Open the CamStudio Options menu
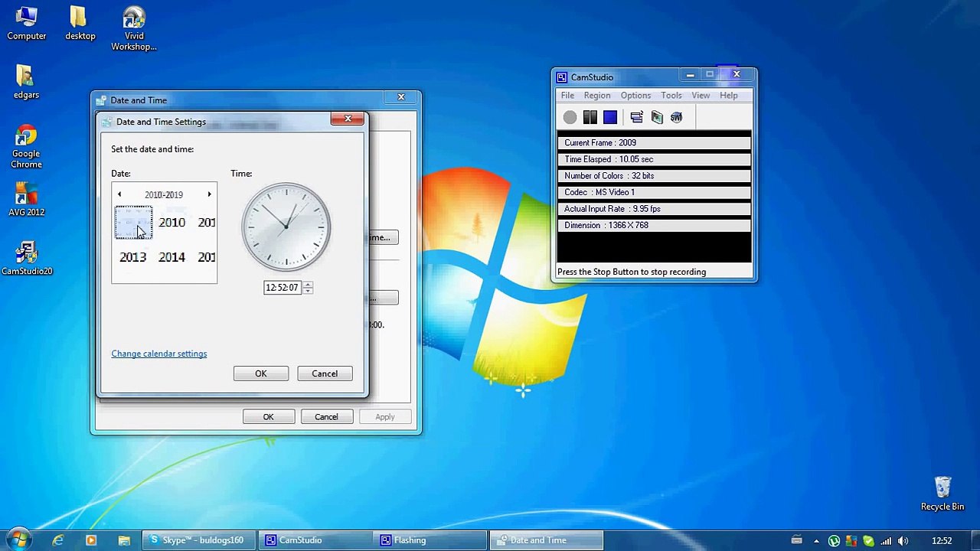The width and height of the screenshot is (980, 551). pos(635,96)
